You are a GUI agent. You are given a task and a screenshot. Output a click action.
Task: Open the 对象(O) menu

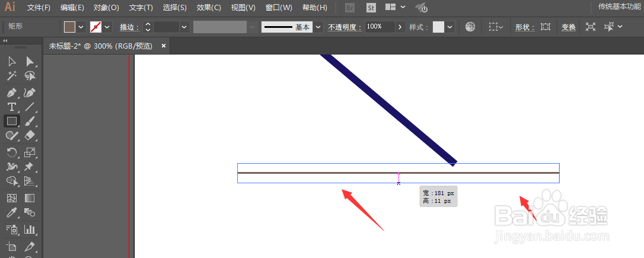[x=106, y=7]
